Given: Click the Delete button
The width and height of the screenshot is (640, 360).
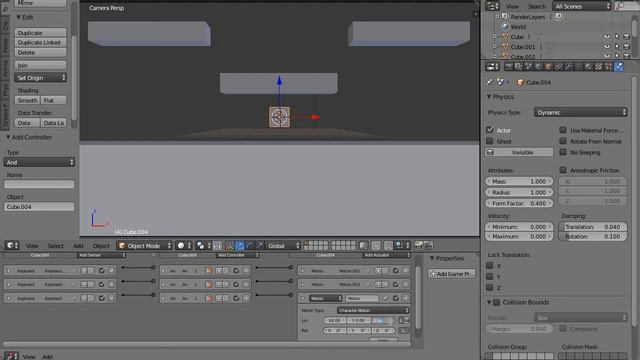Looking at the screenshot, I should tap(40, 52).
